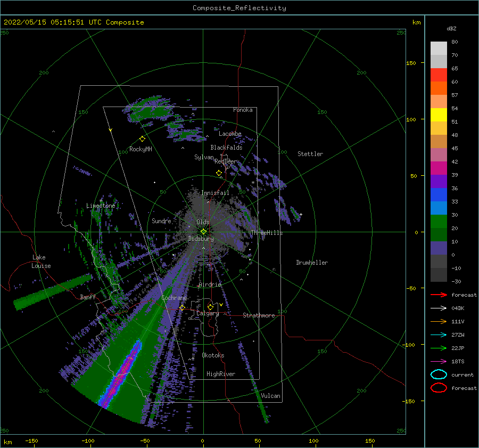Click the HighRiver label
This screenshot has width=479, height=448.
click(x=221, y=374)
